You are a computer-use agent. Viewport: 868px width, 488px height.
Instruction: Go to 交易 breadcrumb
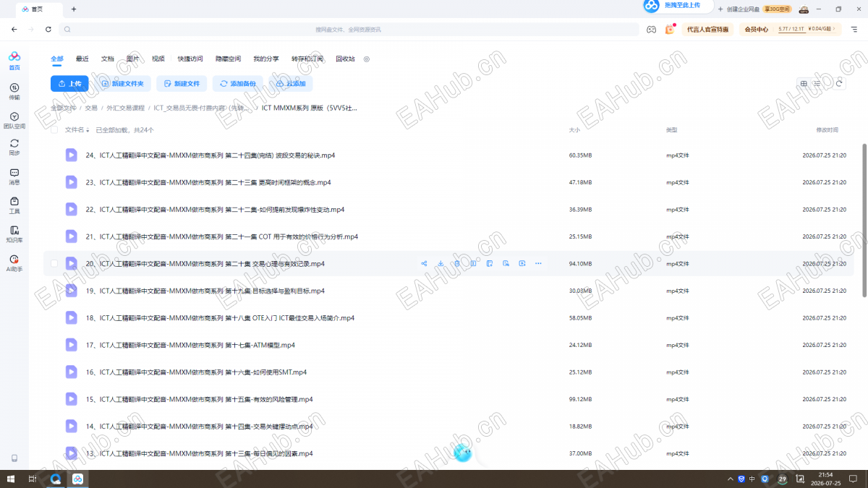pyautogui.click(x=91, y=108)
